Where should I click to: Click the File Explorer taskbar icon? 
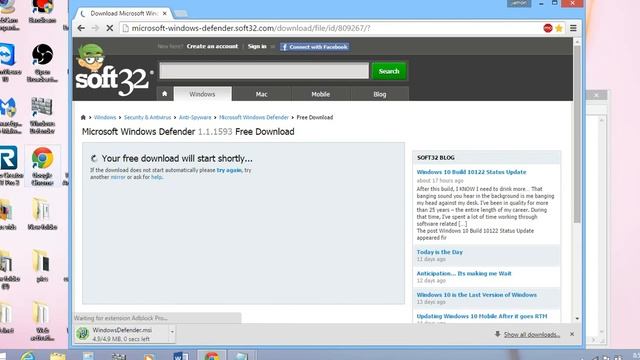58,356
